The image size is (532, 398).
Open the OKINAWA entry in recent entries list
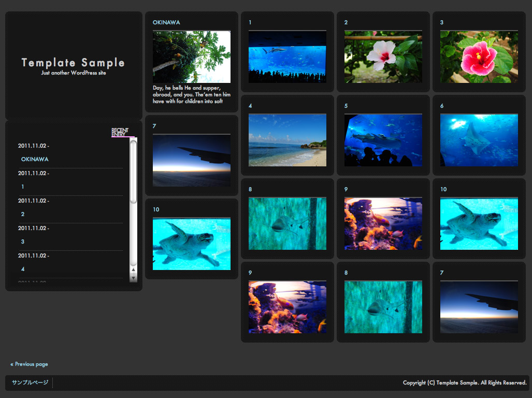[x=35, y=159]
